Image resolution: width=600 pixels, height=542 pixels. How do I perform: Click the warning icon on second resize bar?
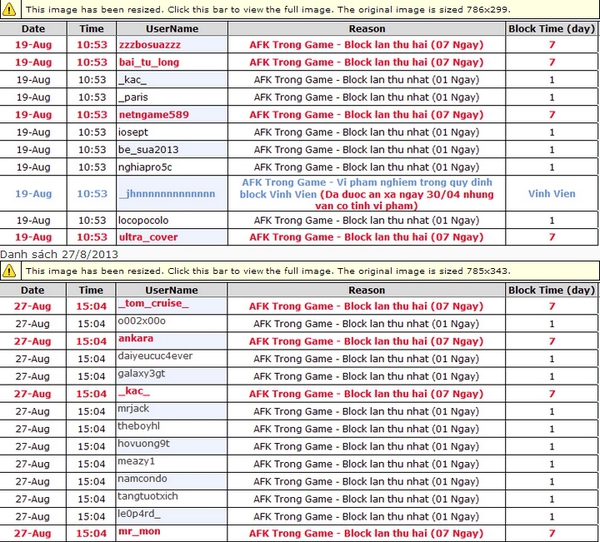click(x=9, y=271)
